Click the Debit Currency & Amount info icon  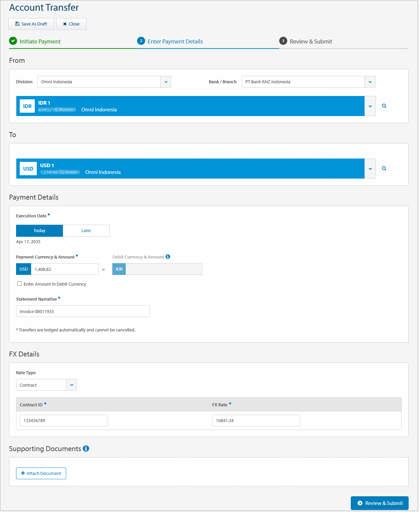[x=168, y=257]
